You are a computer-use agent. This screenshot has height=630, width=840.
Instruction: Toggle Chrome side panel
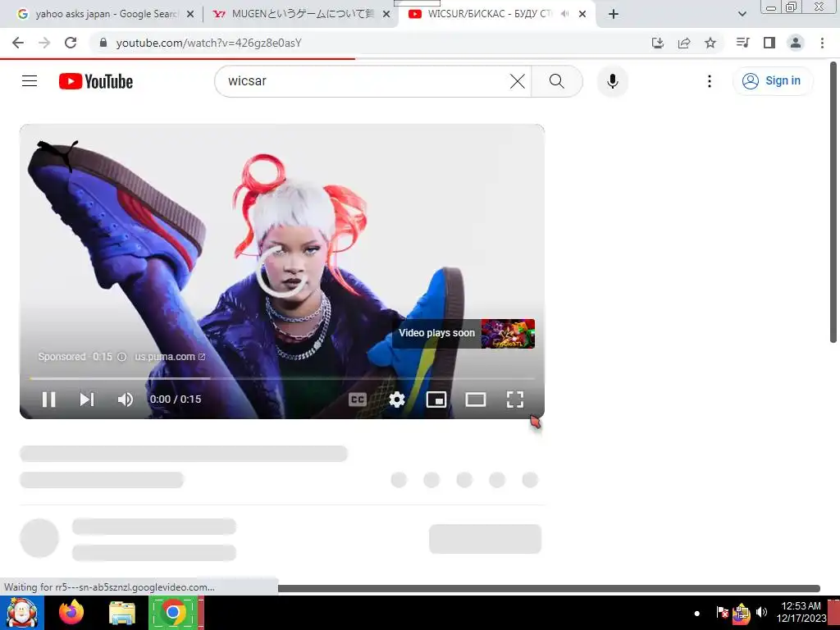click(x=769, y=43)
